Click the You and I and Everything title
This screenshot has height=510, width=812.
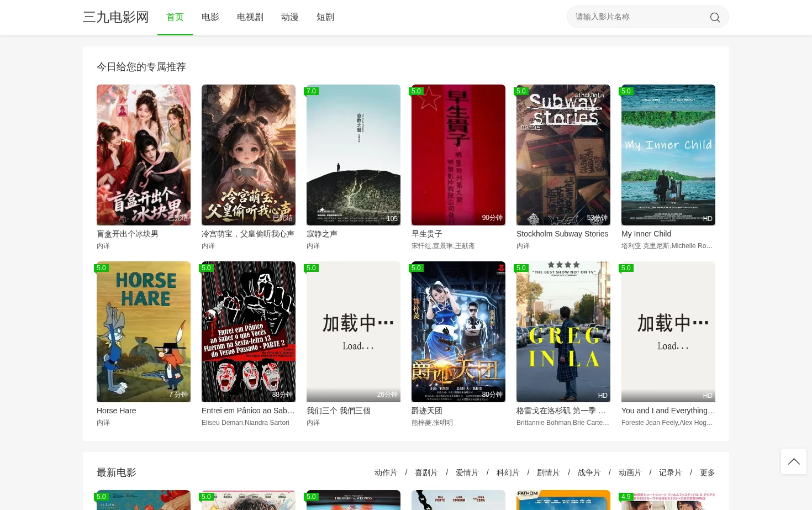tap(668, 411)
